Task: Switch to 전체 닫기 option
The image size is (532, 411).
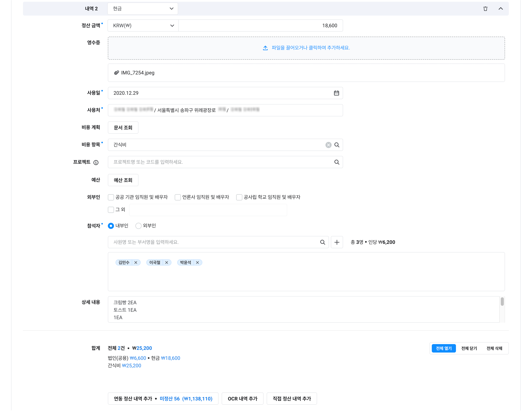Action: point(469,348)
